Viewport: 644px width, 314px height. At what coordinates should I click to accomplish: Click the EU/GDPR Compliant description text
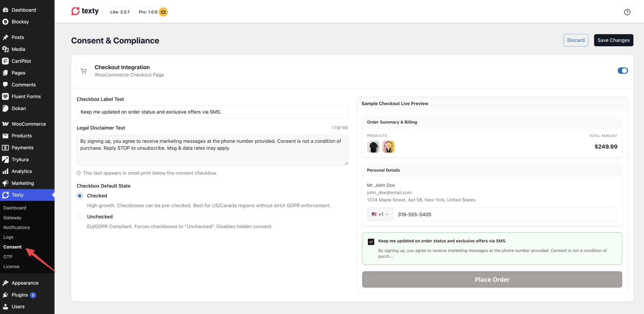(179, 227)
